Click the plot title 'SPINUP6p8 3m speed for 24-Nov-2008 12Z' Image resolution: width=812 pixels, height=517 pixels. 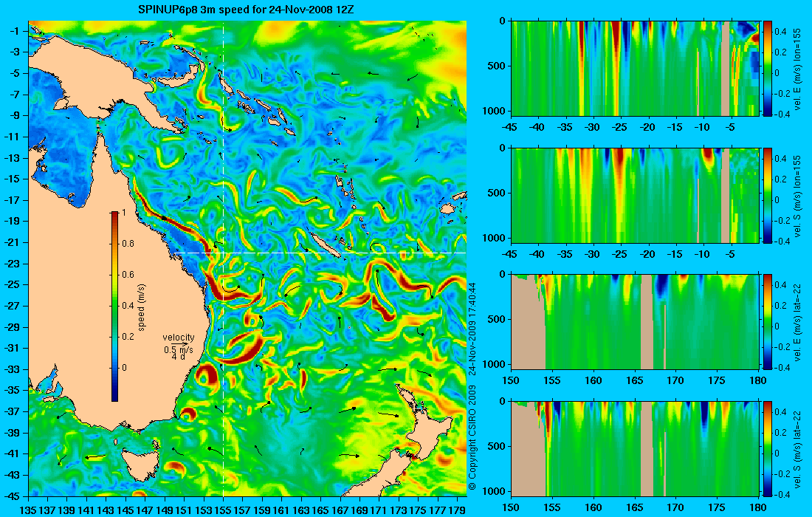click(x=246, y=10)
